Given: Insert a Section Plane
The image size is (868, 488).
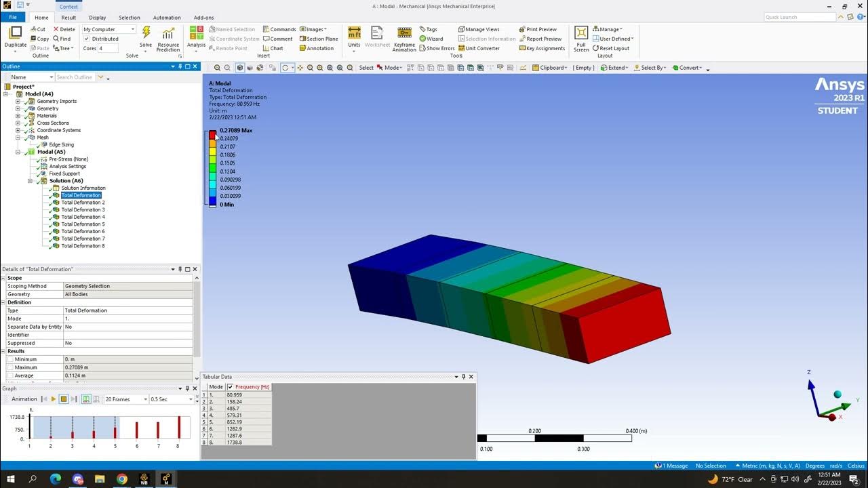Looking at the screenshot, I should [x=319, y=39].
